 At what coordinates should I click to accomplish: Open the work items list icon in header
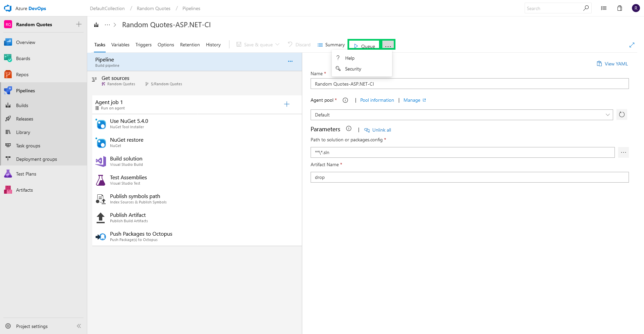604,8
